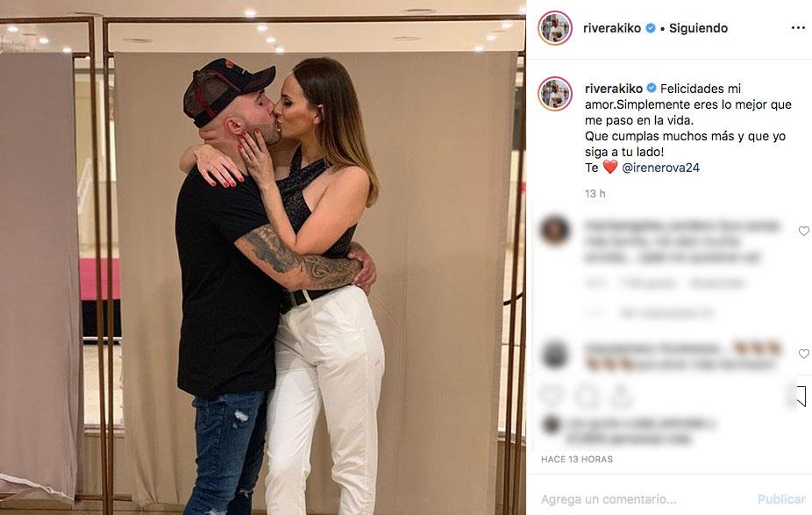Click the blurred comment bubble icon
812x515 pixels.
pyautogui.click(x=587, y=397)
